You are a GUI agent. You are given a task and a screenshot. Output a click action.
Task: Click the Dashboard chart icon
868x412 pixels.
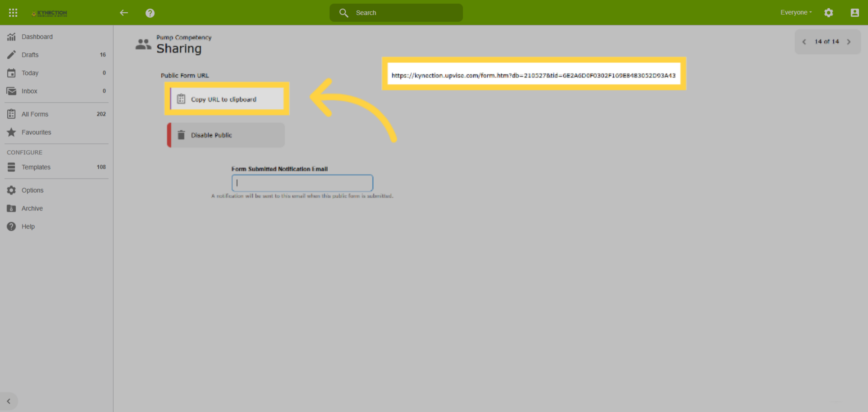point(12,37)
